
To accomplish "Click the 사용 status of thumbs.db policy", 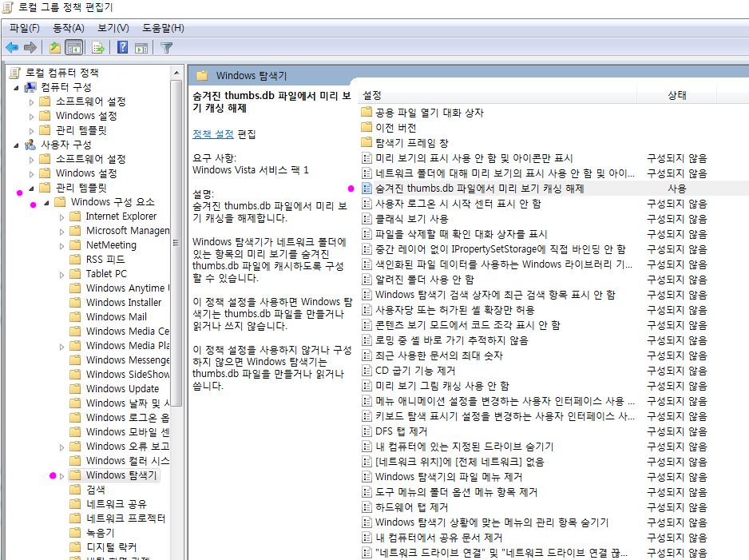I will click(x=676, y=189).
